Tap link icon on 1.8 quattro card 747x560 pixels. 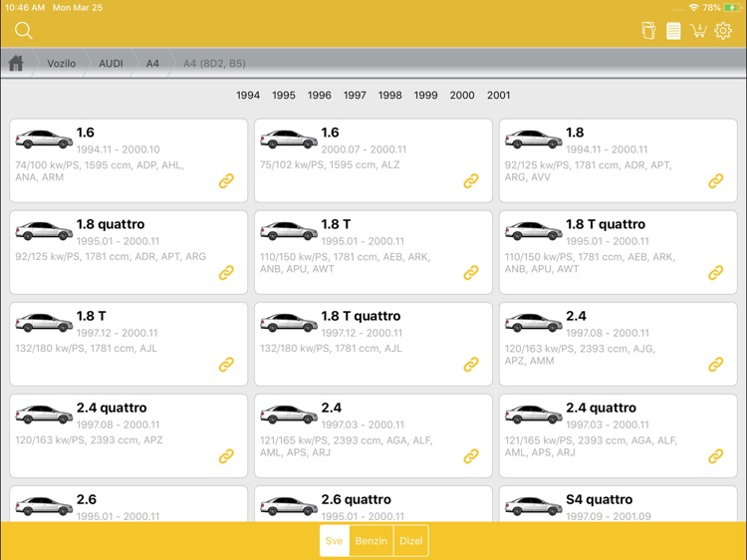226,273
